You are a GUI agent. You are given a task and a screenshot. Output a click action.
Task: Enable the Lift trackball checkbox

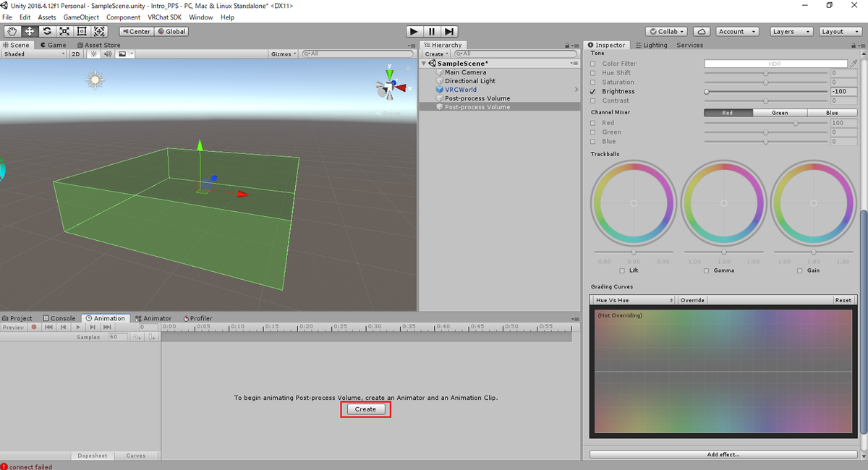[623, 270]
